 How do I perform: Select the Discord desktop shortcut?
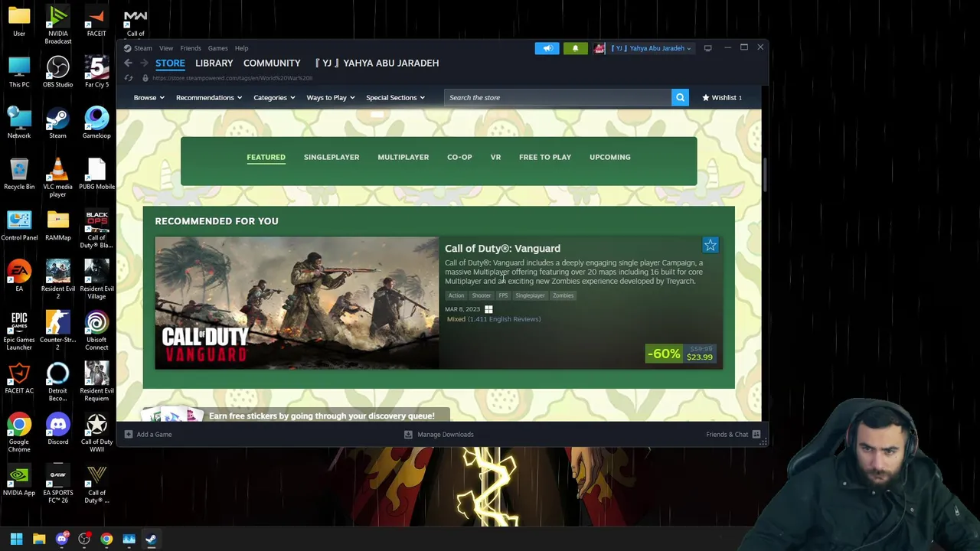coord(57,429)
